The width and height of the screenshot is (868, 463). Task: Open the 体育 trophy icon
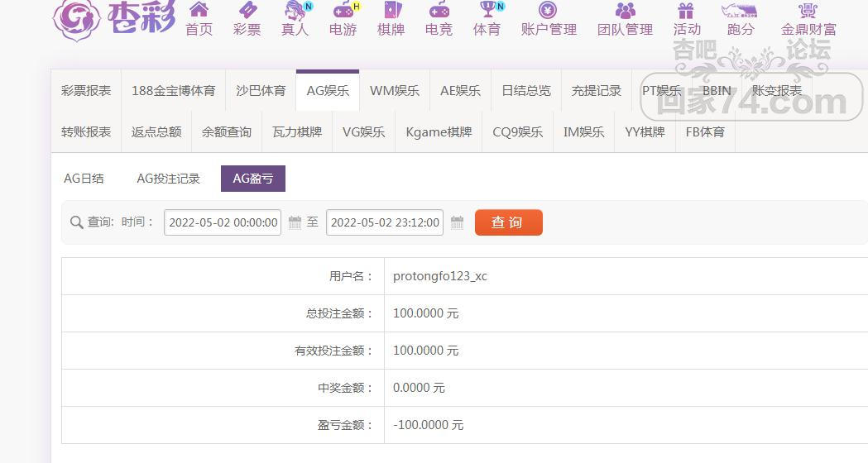click(487, 11)
